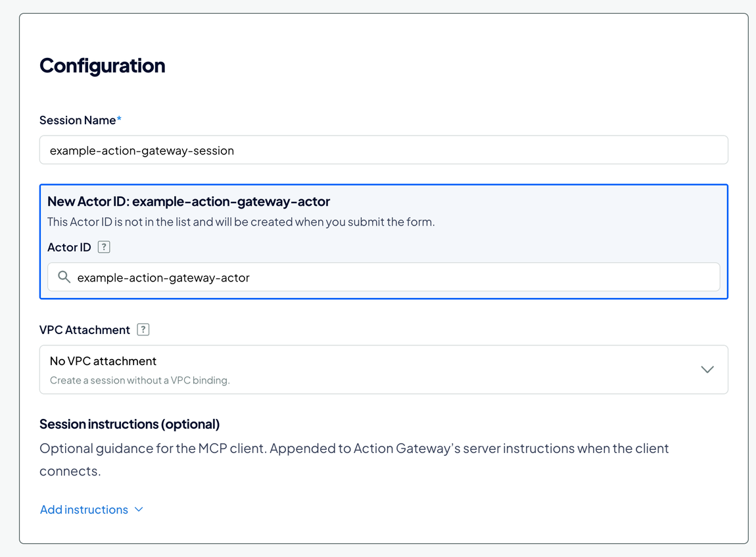Open the VPC Attachment help tooltip icon
The width and height of the screenshot is (756, 557).
(143, 329)
